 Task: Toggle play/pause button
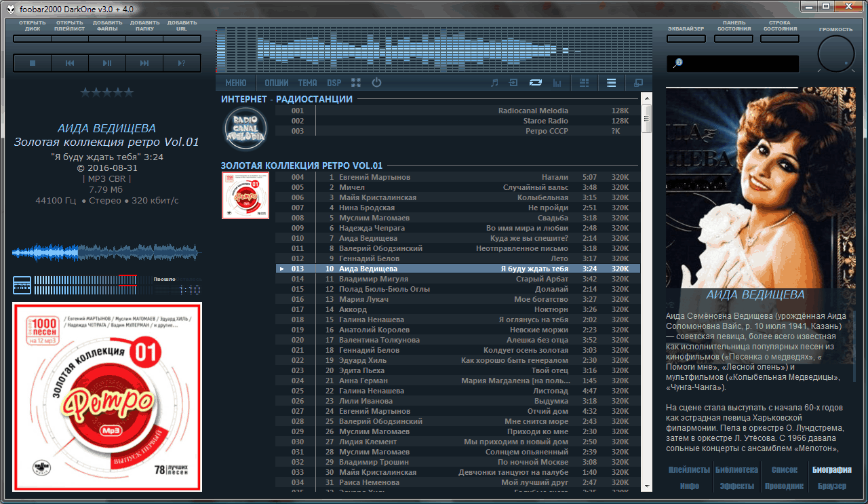107,63
